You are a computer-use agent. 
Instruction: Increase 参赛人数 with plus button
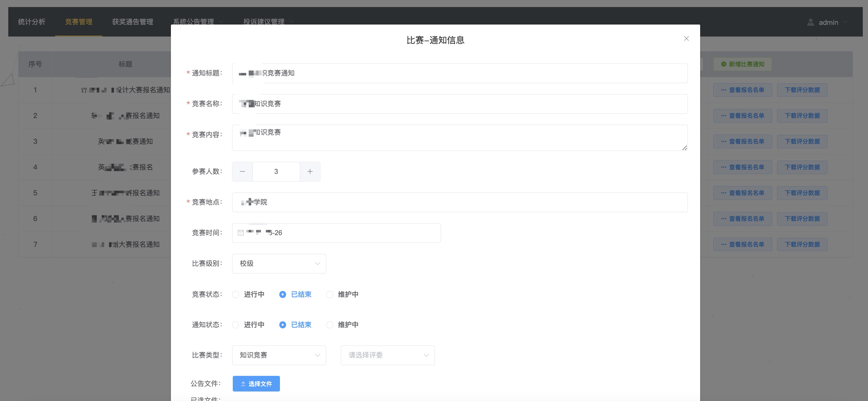[310, 172]
